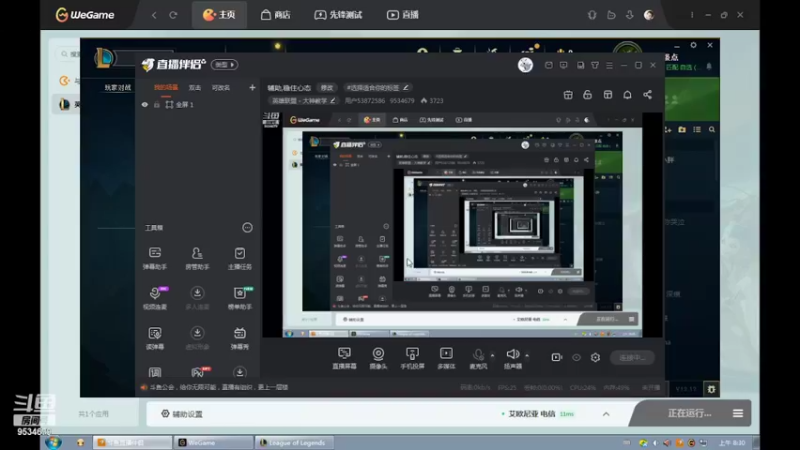Toggle preview eye icon near settings
800x450 pixels.
point(577,358)
